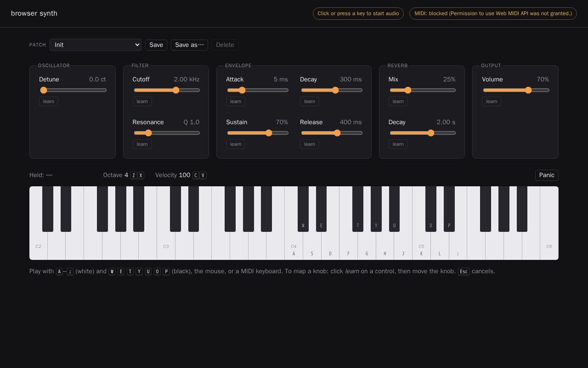Play the black piano key labeled U
Viewport: 588px width, 368px height.
(x=394, y=209)
